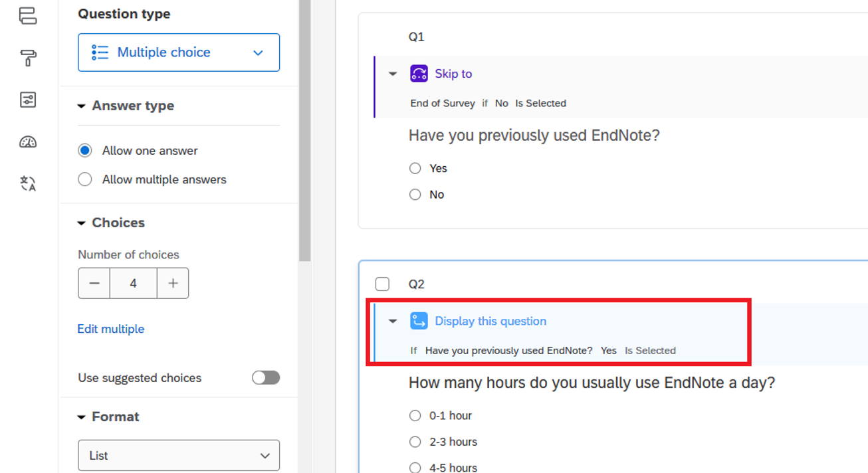Click the purple Skip to logic icon
The image size is (868, 473).
[x=419, y=74]
